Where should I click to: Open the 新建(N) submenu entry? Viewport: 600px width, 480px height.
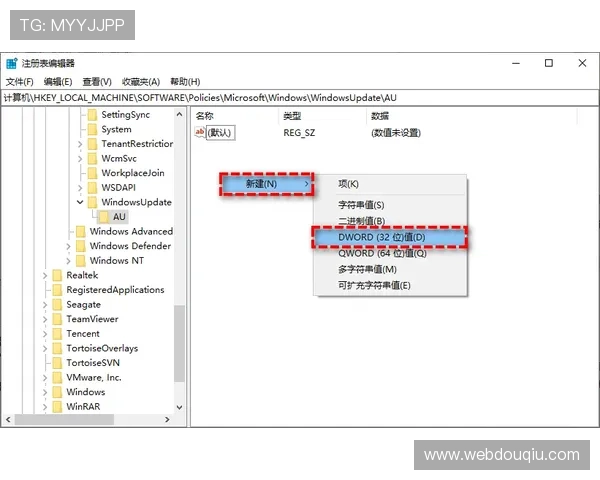click(267, 184)
